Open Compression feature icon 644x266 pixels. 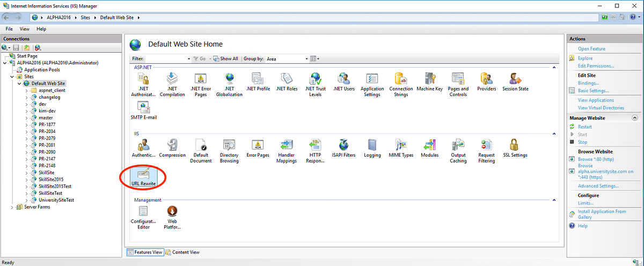(x=172, y=147)
